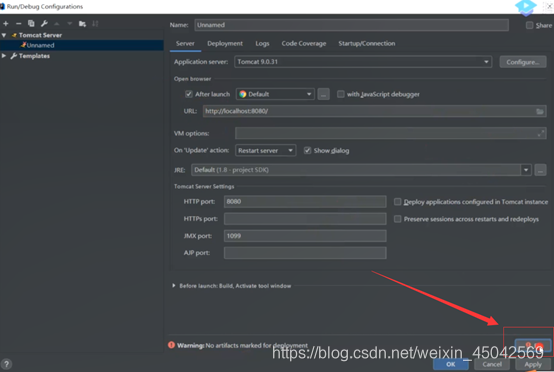Click folder icon in URL field
Viewport: 554px width, 372px height.
click(540, 111)
